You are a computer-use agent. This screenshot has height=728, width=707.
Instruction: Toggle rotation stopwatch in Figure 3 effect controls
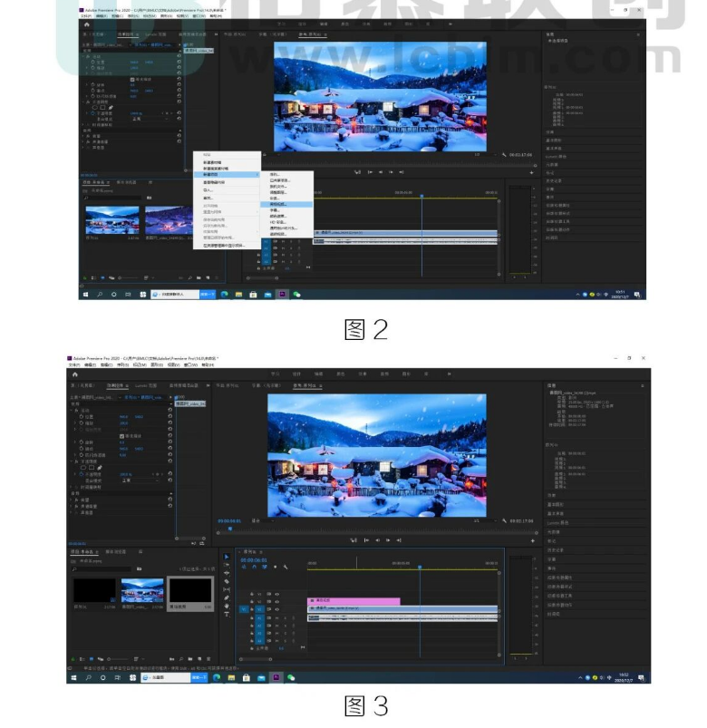(82, 442)
